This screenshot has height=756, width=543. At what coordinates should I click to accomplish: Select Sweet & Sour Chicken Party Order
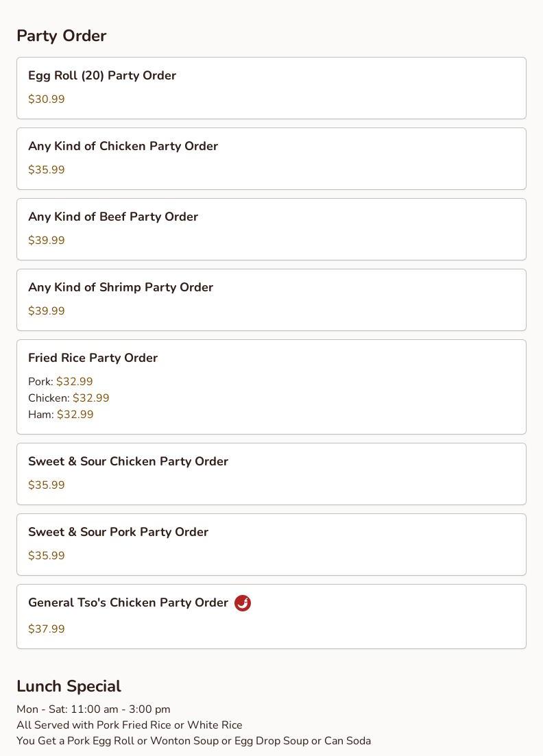(128, 462)
